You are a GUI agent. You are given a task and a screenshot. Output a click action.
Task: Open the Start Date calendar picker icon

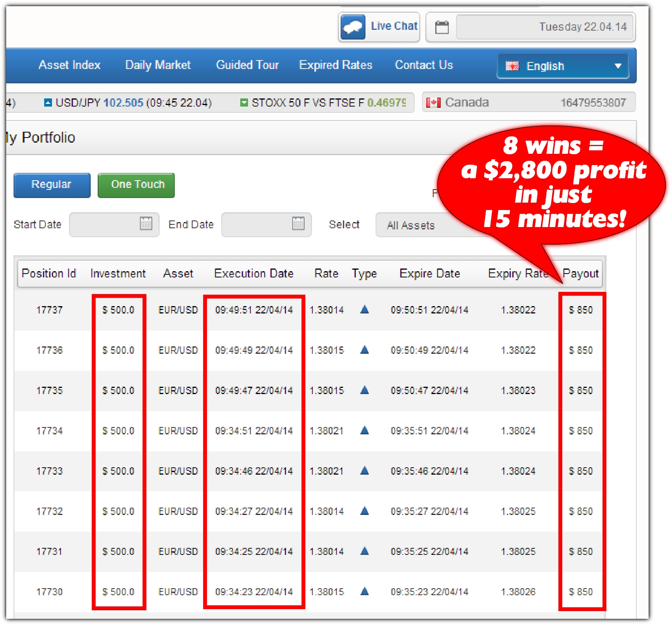(146, 224)
